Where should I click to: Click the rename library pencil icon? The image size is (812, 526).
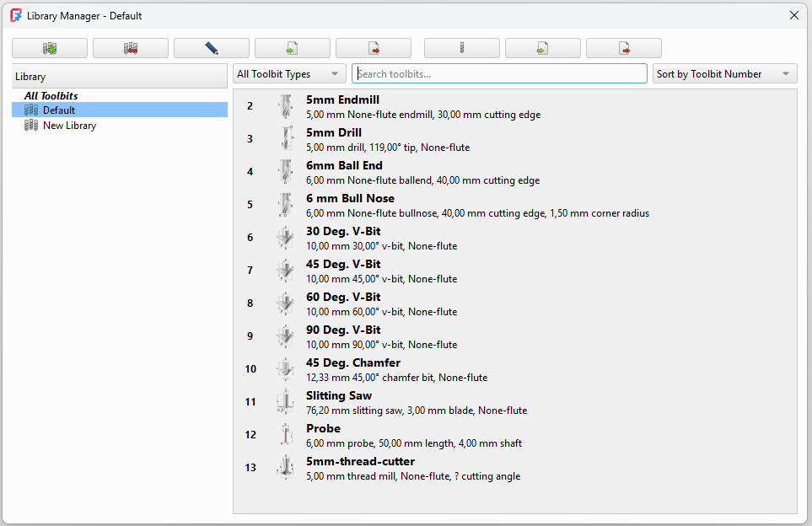pos(212,48)
